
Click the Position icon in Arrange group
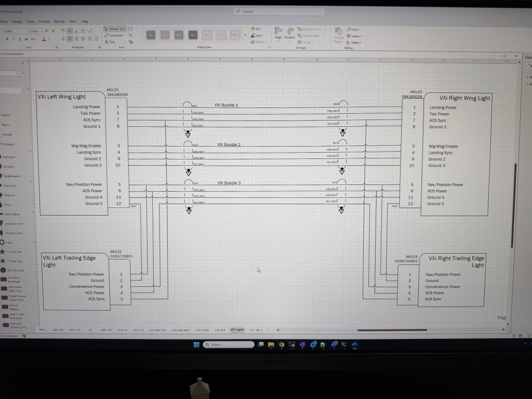[290, 33]
